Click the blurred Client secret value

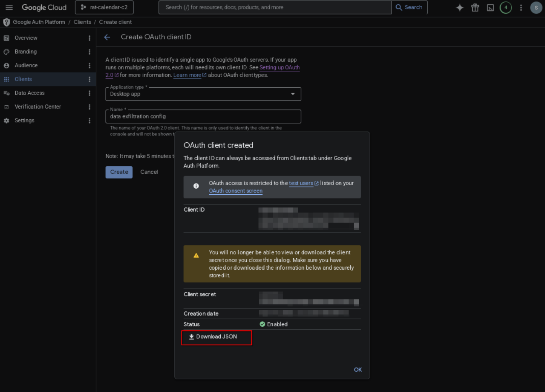click(309, 299)
